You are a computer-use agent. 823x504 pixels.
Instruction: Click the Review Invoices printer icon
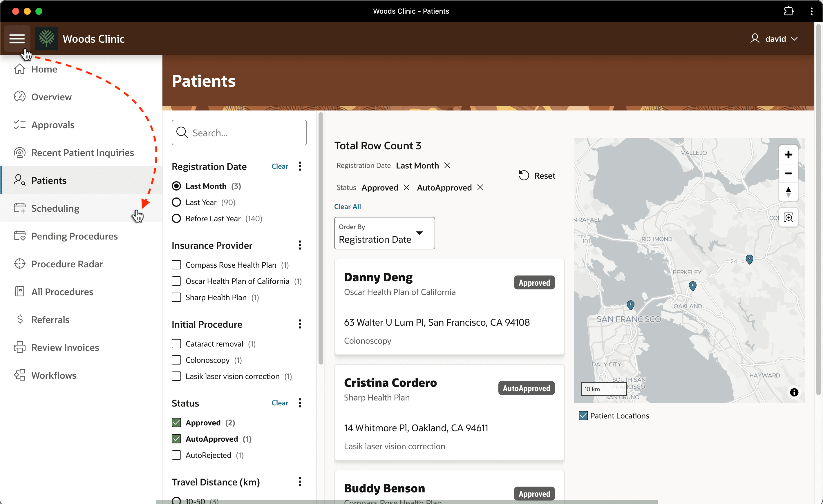pos(19,347)
